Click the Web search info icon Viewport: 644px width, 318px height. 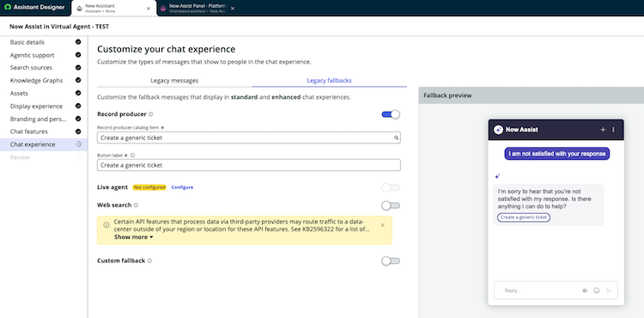pos(136,205)
